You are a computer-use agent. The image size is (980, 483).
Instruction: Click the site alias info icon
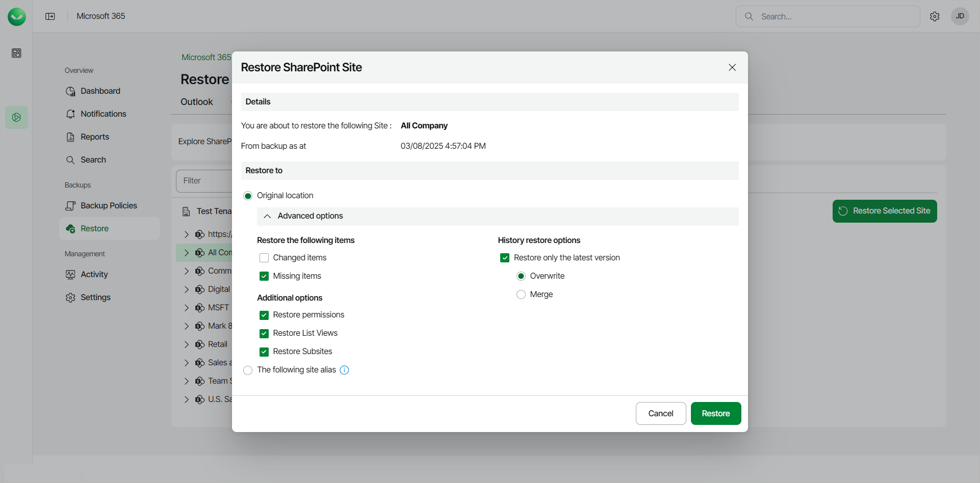pyautogui.click(x=344, y=370)
